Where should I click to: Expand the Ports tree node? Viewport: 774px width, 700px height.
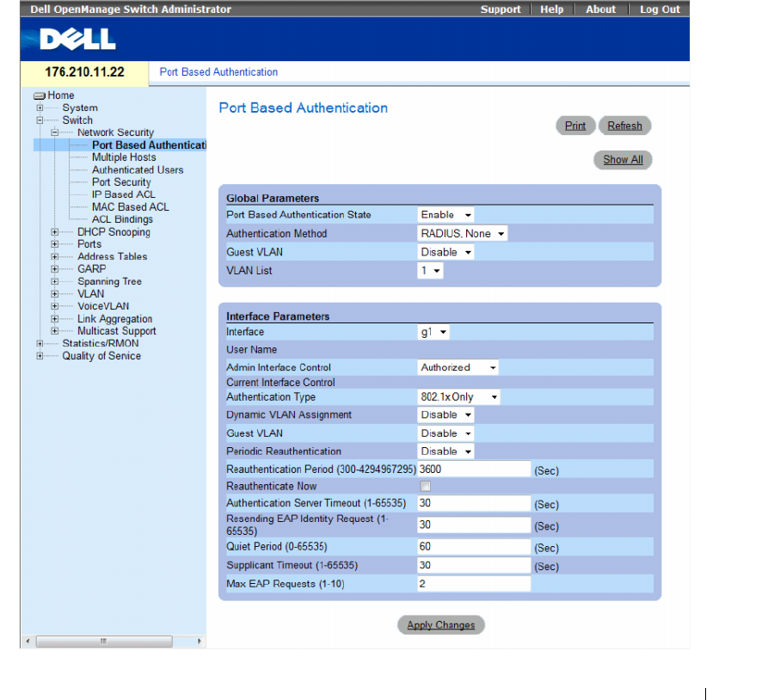[x=55, y=244]
